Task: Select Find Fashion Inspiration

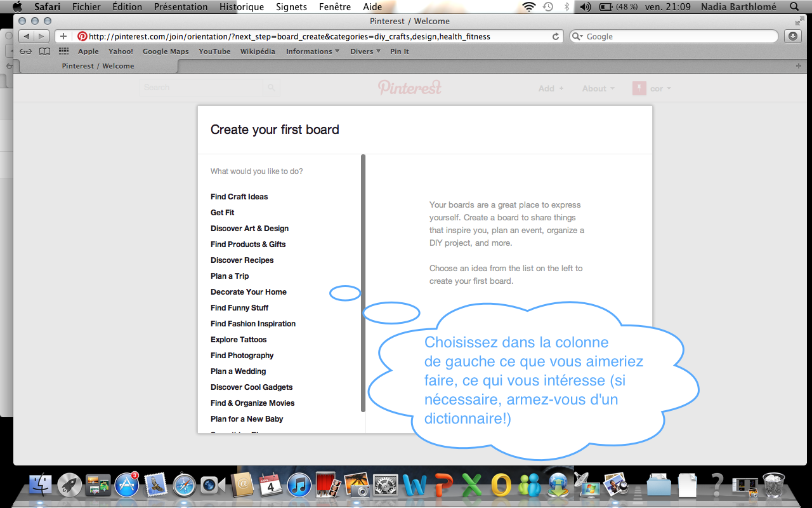Action: coord(253,324)
